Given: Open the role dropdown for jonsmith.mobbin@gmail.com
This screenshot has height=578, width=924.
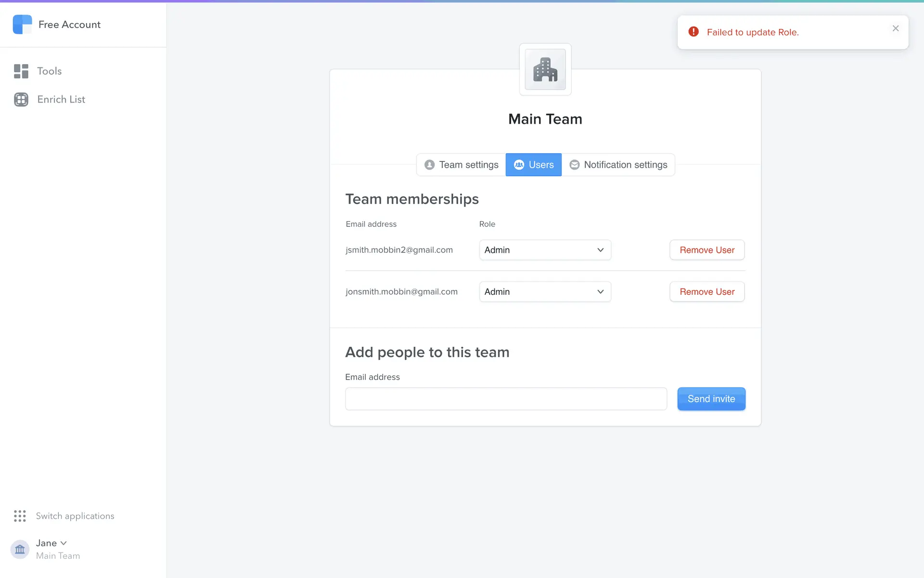Looking at the screenshot, I should click(545, 292).
